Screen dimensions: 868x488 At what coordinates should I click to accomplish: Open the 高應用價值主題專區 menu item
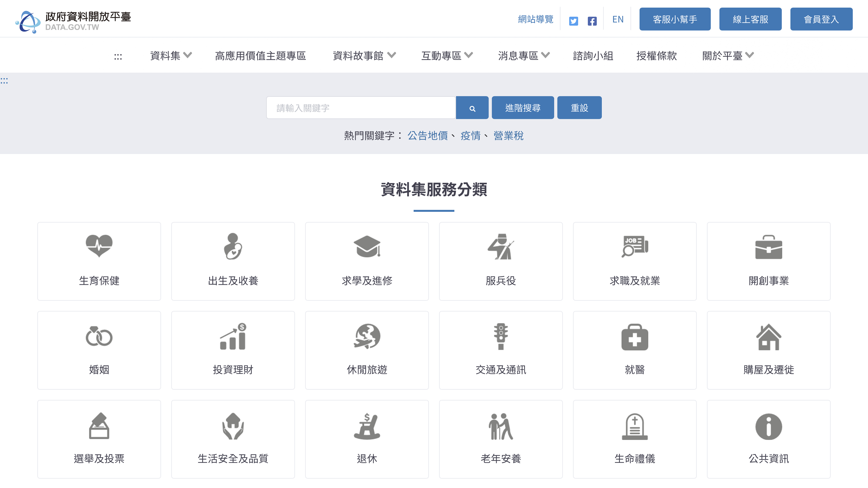(260, 56)
